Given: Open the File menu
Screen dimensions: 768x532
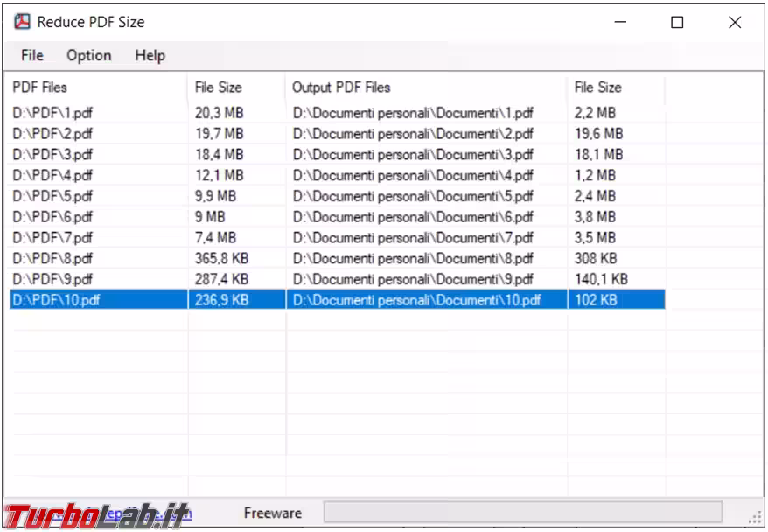Looking at the screenshot, I should (32, 55).
